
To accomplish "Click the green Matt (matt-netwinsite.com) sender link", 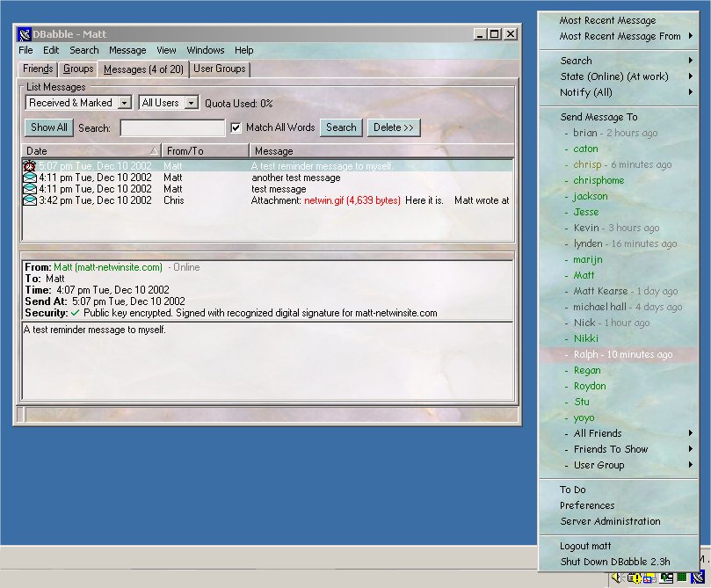I will (108, 267).
